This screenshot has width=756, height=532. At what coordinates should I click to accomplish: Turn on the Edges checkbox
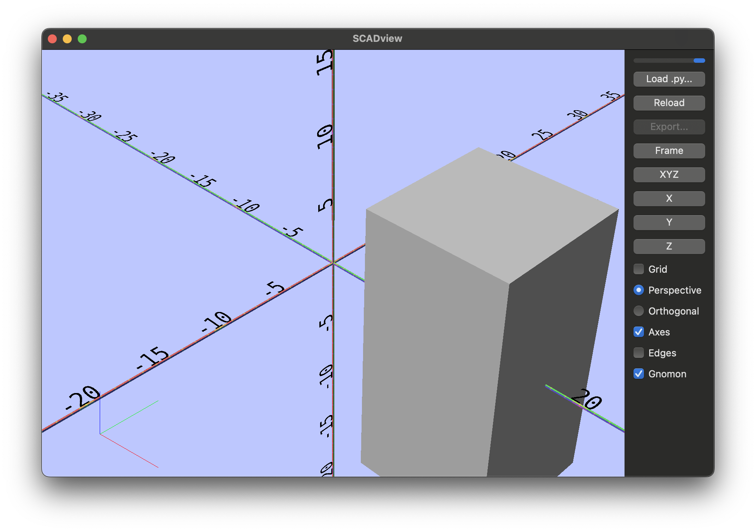(639, 353)
